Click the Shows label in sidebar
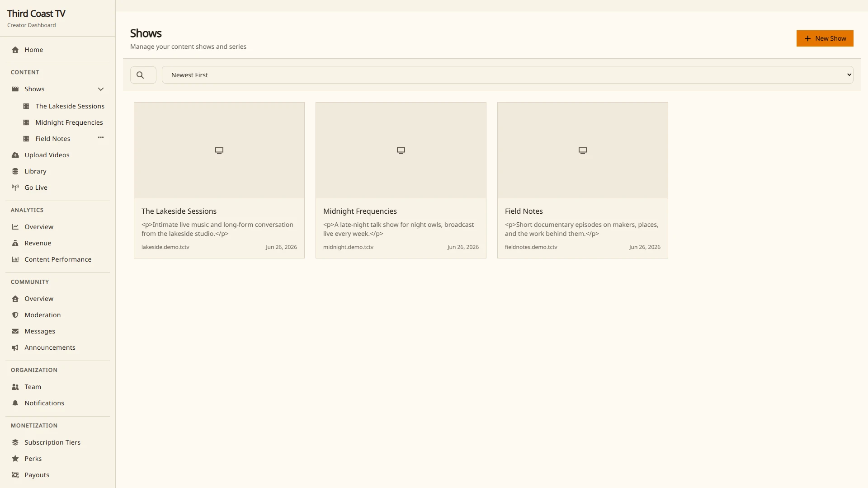This screenshot has width=868, height=488. point(34,89)
